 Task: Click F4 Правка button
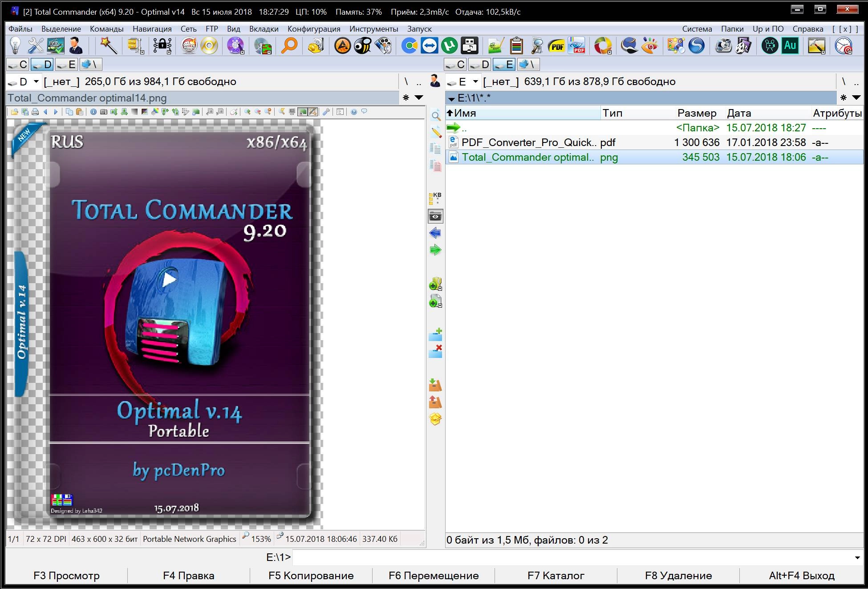click(x=189, y=576)
